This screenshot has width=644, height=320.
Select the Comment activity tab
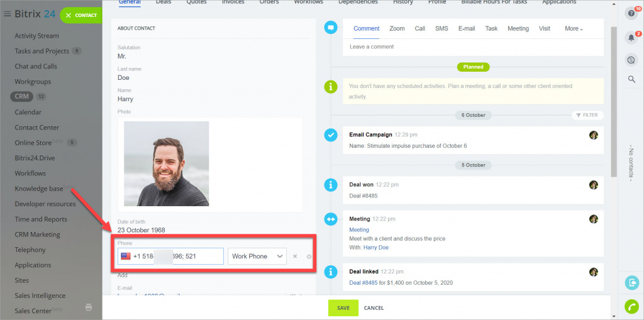(367, 28)
